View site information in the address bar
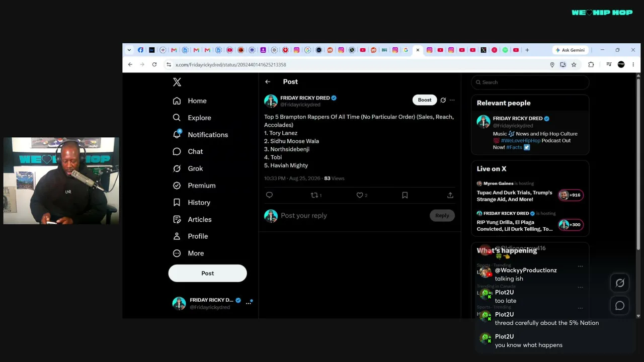 point(169,65)
